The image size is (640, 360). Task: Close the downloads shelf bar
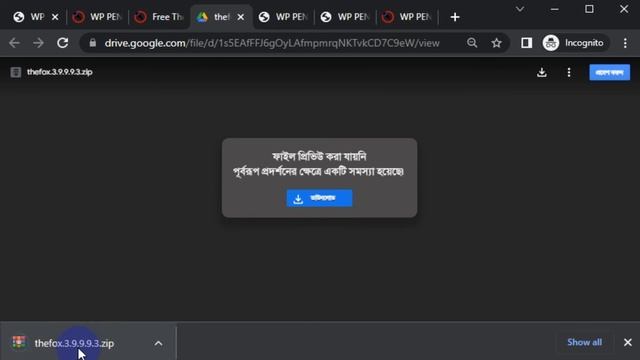[628, 342]
